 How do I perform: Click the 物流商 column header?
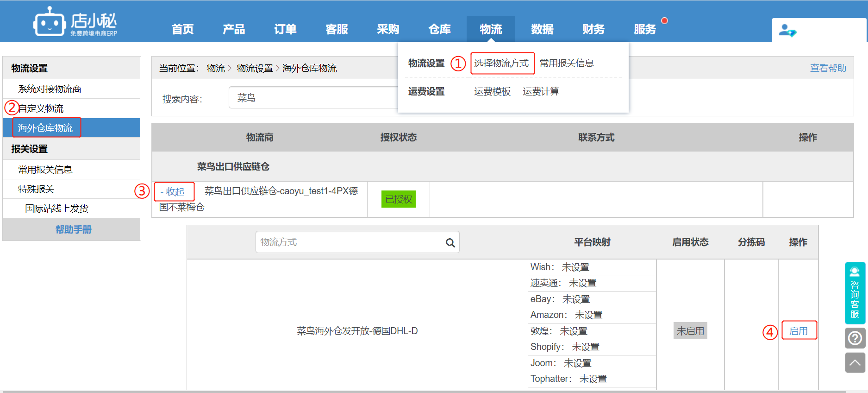(x=260, y=137)
